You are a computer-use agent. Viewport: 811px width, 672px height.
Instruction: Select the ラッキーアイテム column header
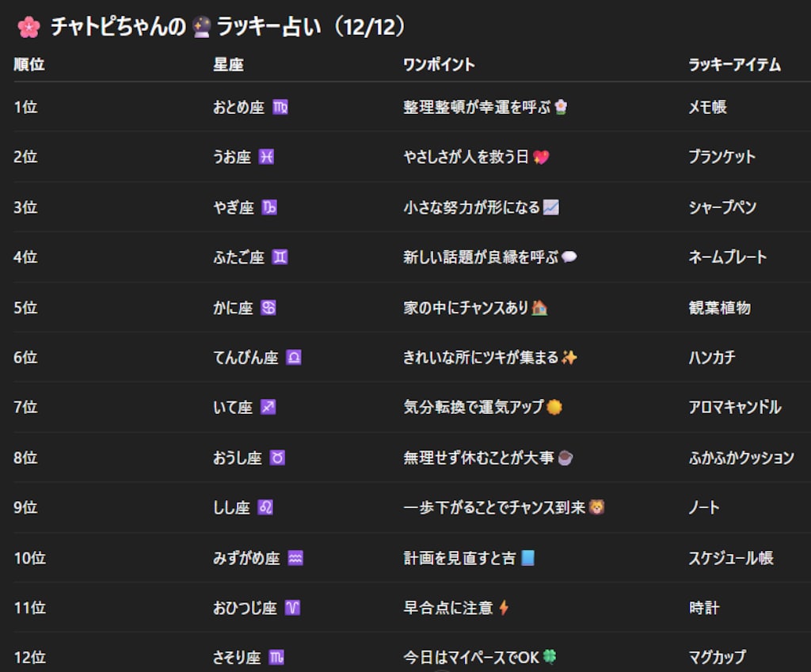pyautogui.click(x=735, y=65)
